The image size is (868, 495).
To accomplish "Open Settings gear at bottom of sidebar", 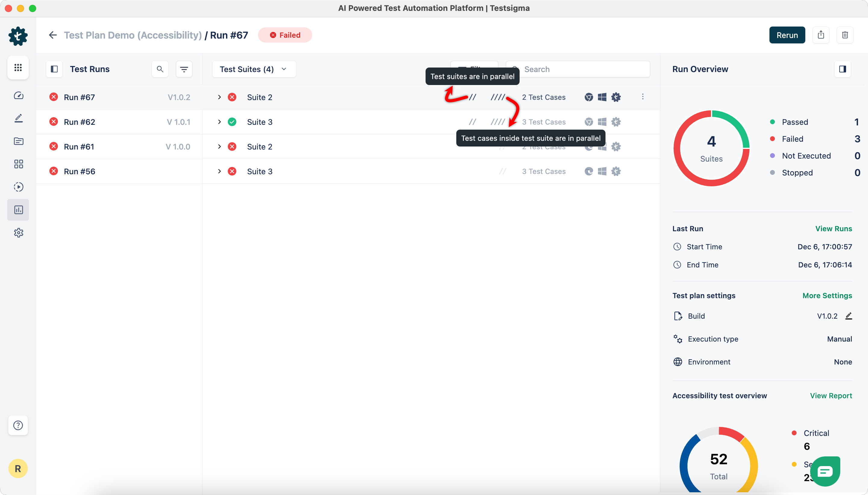I will (18, 232).
